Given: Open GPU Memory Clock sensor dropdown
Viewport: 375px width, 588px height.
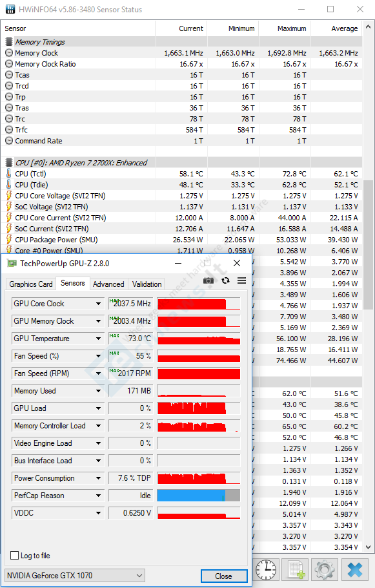Looking at the screenshot, I should click(x=98, y=321).
